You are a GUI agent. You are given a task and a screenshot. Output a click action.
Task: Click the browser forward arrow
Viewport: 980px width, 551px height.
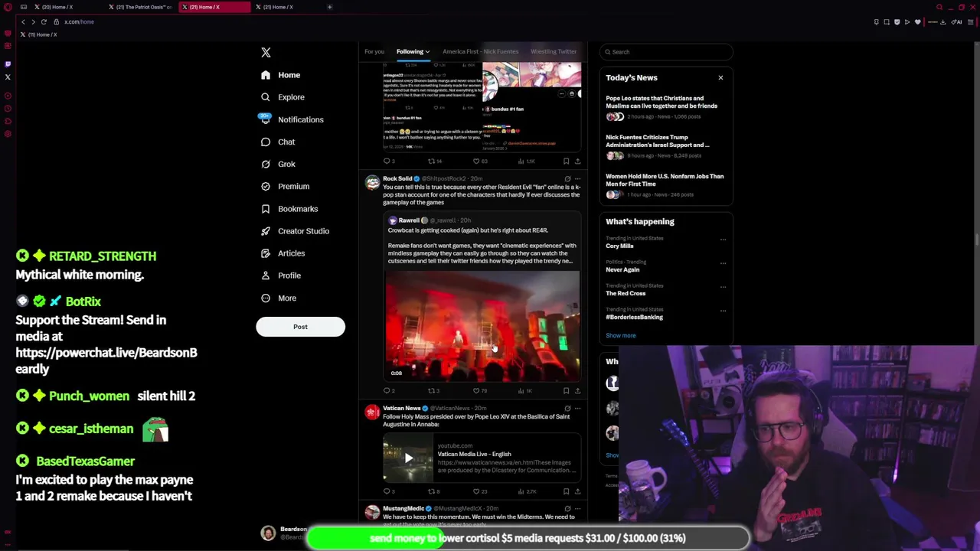pyautogui.click(x=34, y=21)
